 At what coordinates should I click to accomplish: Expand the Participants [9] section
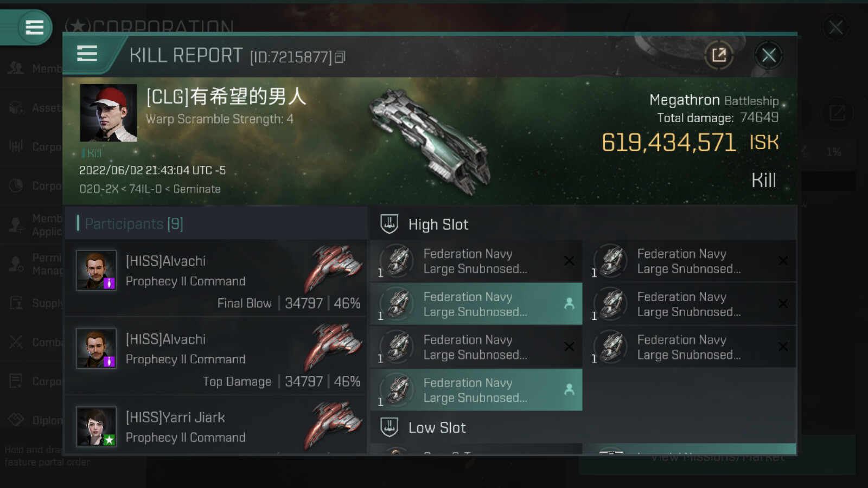click(x=134, y=223)
